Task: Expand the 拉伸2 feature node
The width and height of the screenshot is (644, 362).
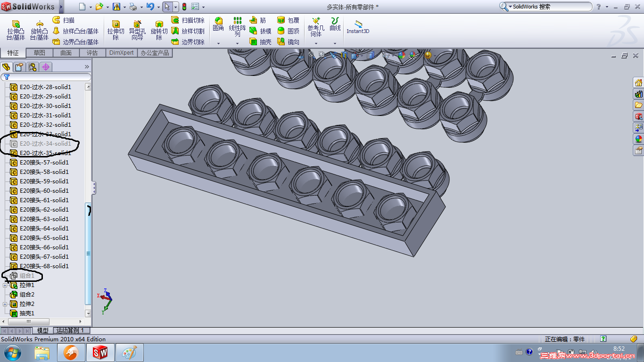Action: point(5,304)
